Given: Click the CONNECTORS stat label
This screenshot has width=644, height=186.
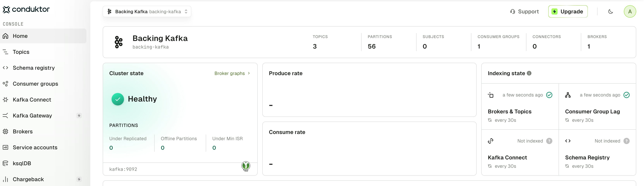Looking at the screenshot, I should (547, 37).
